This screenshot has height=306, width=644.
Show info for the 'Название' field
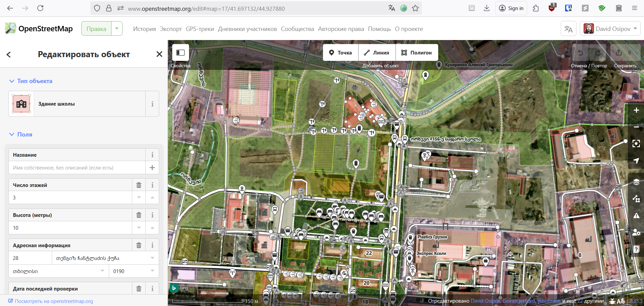[152, 155]
